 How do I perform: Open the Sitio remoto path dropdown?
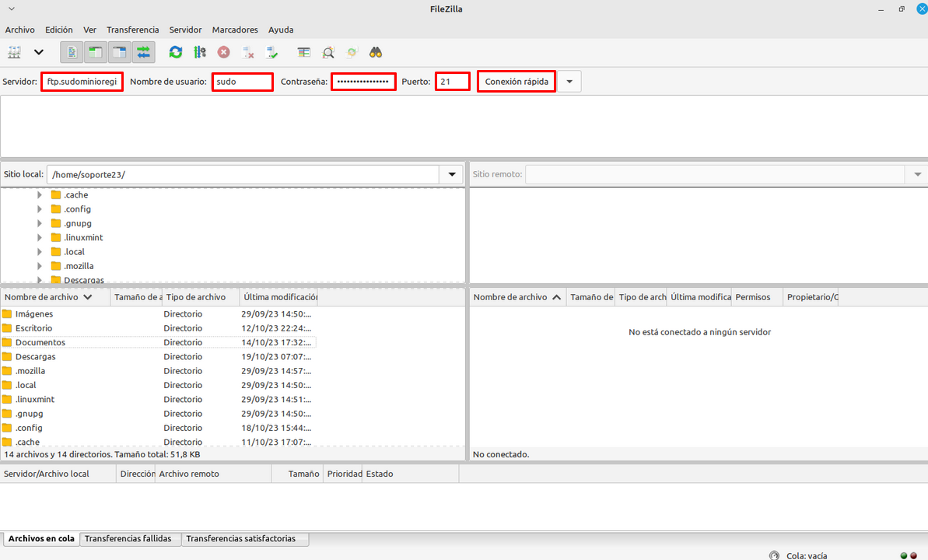pos(917,175)
